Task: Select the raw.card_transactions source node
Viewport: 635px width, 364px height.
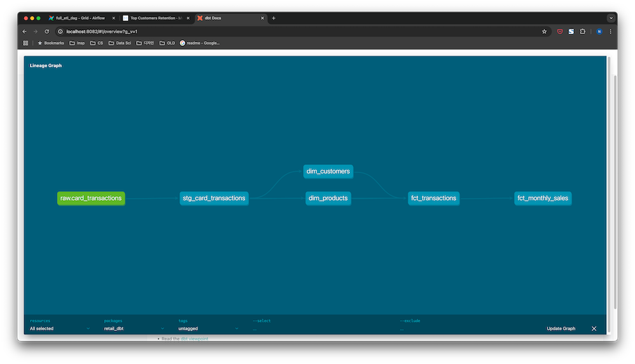Action: click(91, 198)
